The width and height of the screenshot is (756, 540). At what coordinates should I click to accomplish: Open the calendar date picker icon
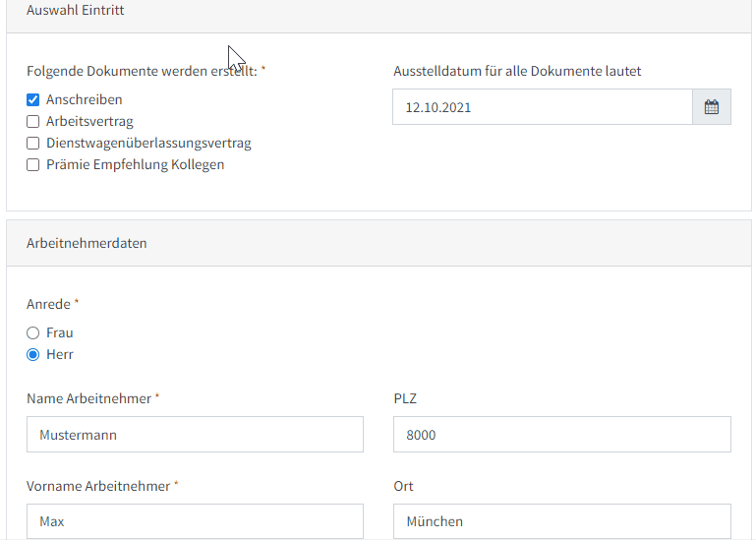(x=711, y=107)
